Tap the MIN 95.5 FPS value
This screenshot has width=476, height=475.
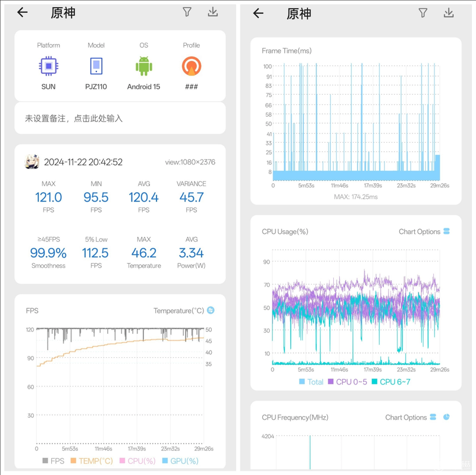pyautogui.click(x=96, y=197)
